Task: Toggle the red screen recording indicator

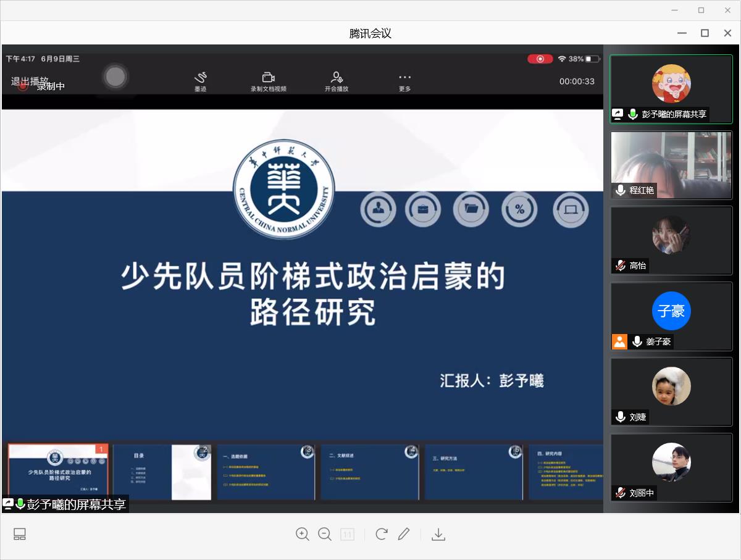Action: point(540,59)
